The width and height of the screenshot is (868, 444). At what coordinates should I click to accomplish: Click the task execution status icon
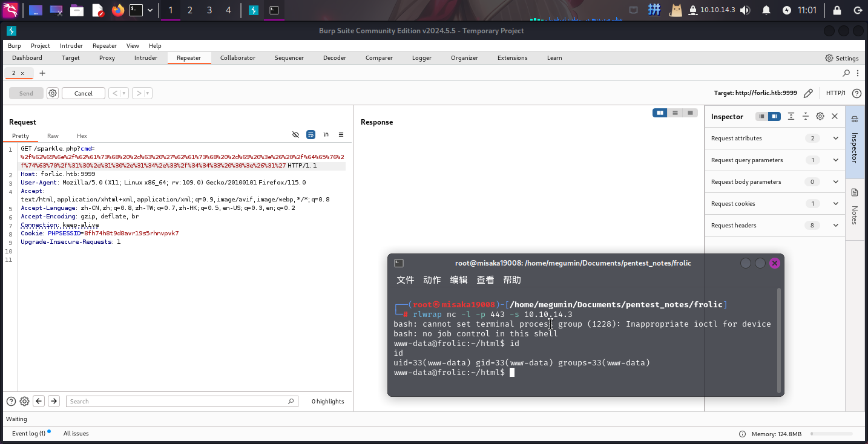coord(742,434)
